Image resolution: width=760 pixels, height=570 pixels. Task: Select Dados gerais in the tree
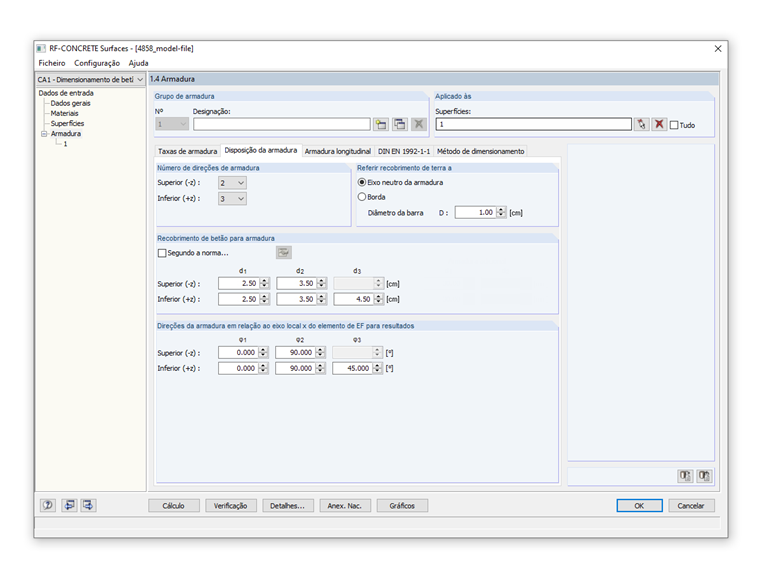[71, 103]
